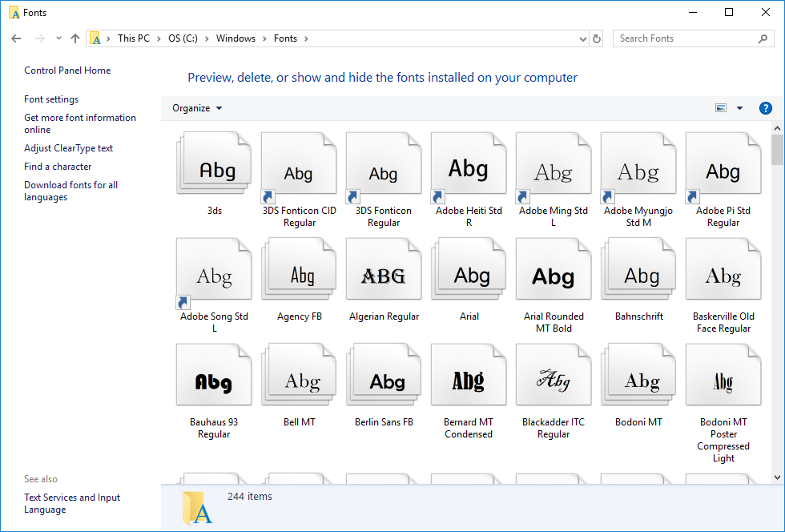This screenshot has height=532, width=785.
Task: Open the help question mark icon
Action: coord(765,108)
